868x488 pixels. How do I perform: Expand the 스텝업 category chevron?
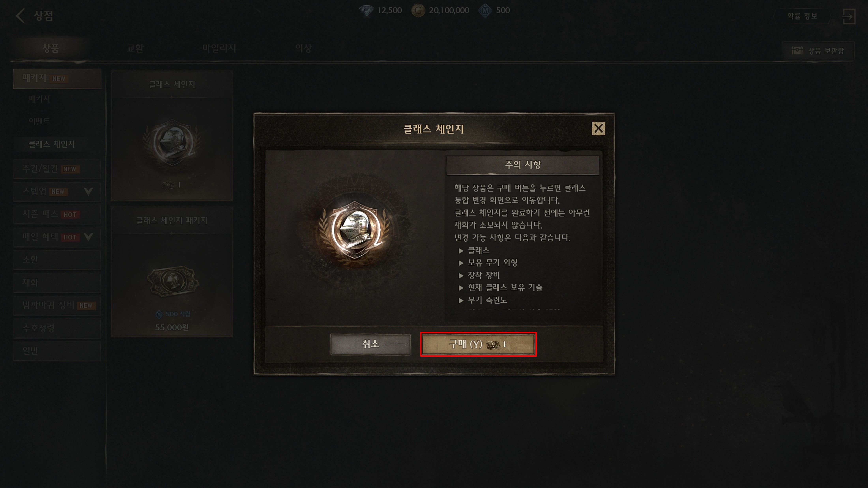[x=88, y=192]
